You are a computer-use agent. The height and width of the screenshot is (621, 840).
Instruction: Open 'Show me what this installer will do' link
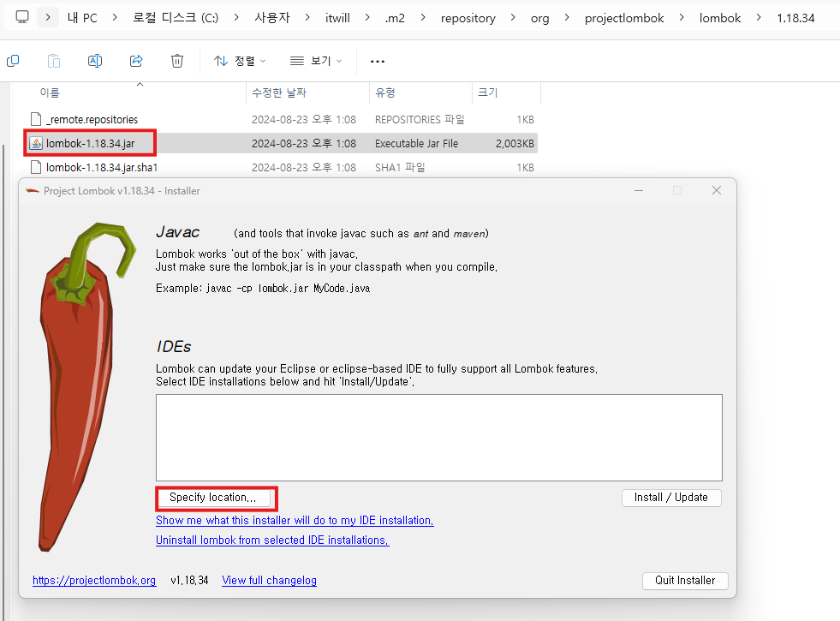coord(295,520)
